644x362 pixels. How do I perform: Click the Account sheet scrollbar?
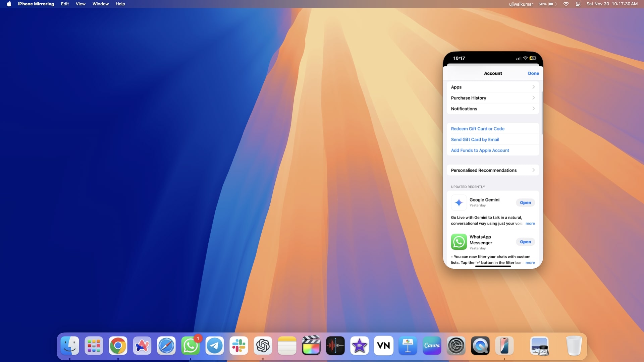[542, 113]
